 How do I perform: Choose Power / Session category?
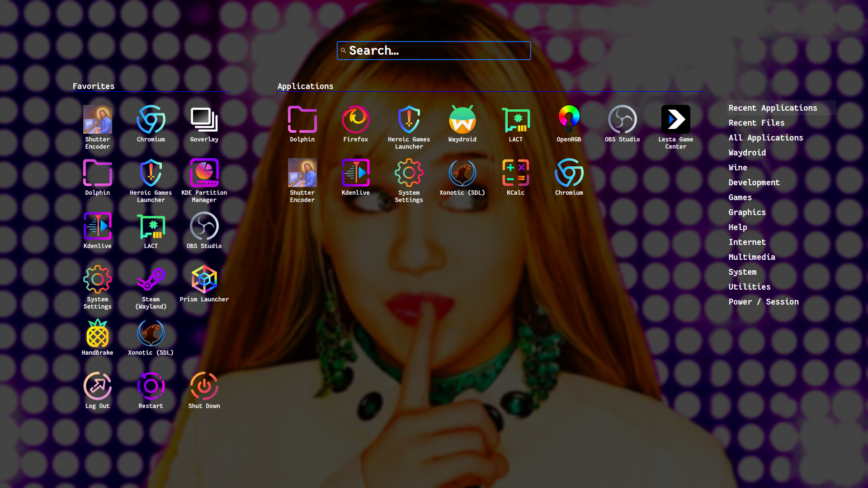pyautogui.click(x=763, y=302)
